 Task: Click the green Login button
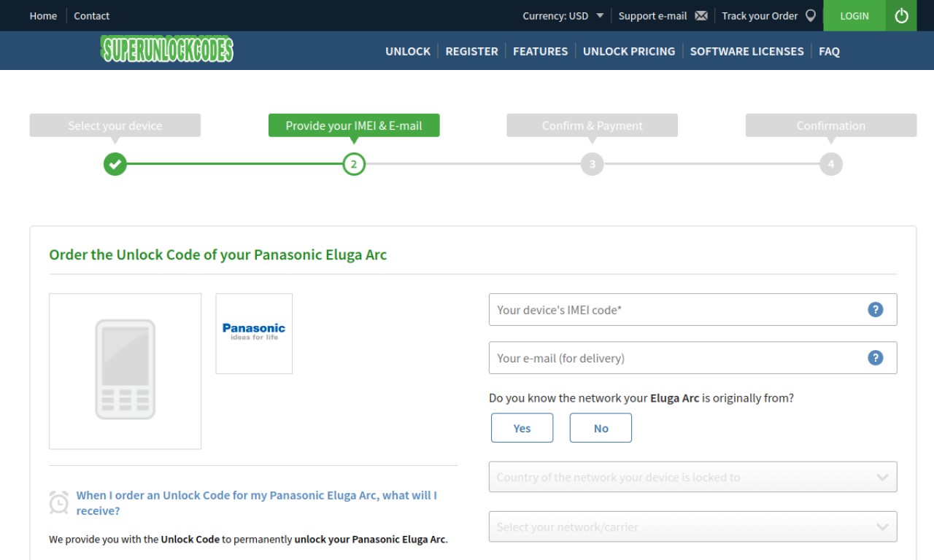(x=854, y=15)
